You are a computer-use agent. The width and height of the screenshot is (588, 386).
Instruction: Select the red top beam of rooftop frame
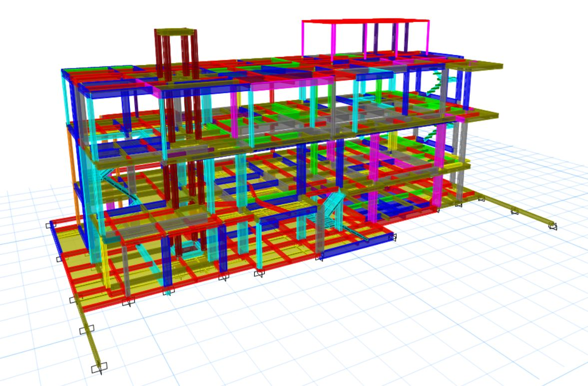(365, 21)
